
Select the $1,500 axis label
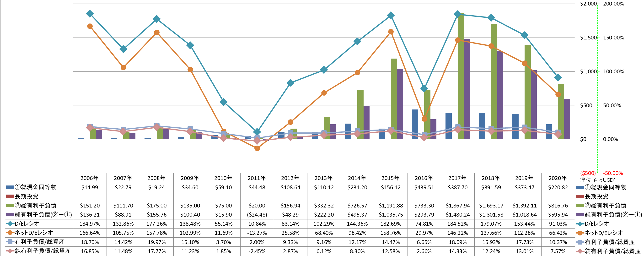tap(589, 38)
